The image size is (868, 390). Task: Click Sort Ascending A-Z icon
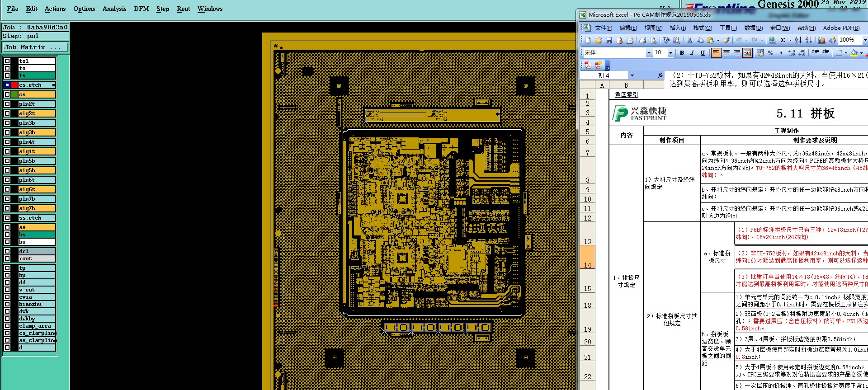(x=798, y=40)
